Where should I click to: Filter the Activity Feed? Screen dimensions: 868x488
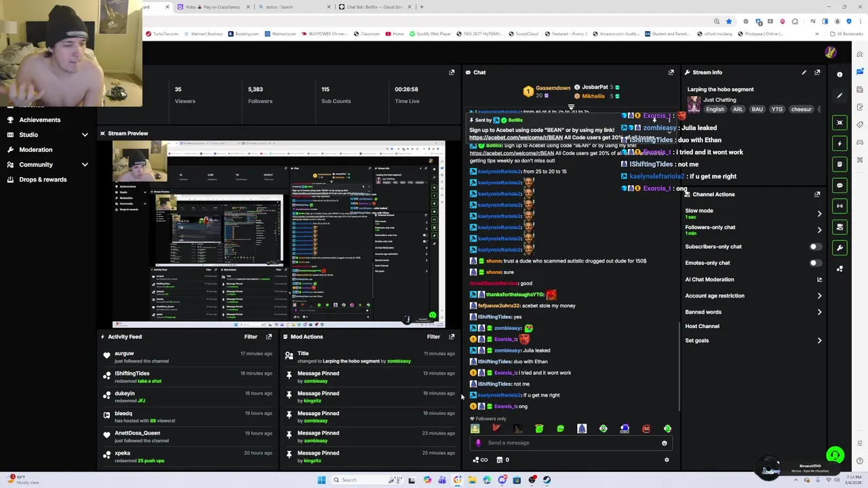[251, 336]
